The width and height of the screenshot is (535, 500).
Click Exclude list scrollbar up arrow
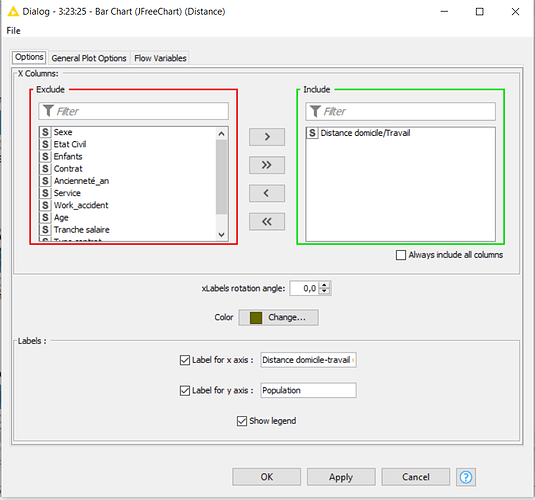[221, 133]
